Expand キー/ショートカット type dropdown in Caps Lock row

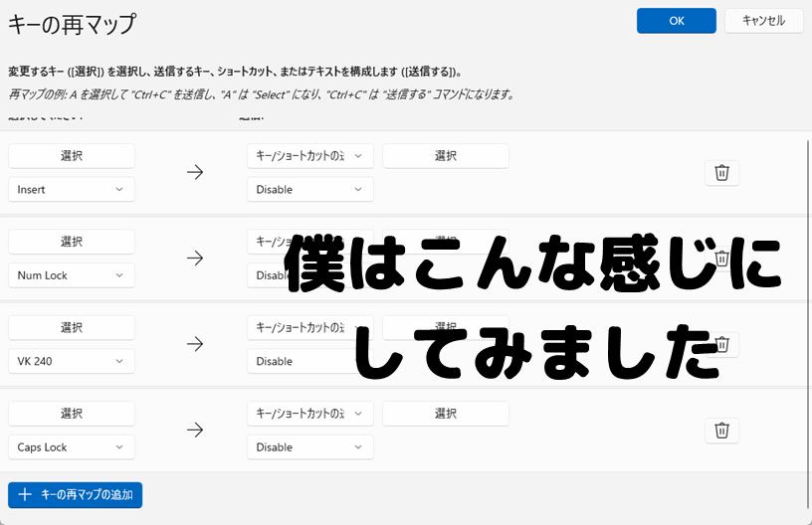309,414
